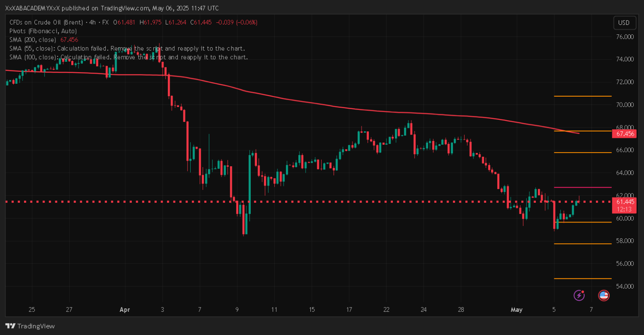Click the SMA (100, close) error legend
Screen dimensions: 644x335
[x=128, y=57]
